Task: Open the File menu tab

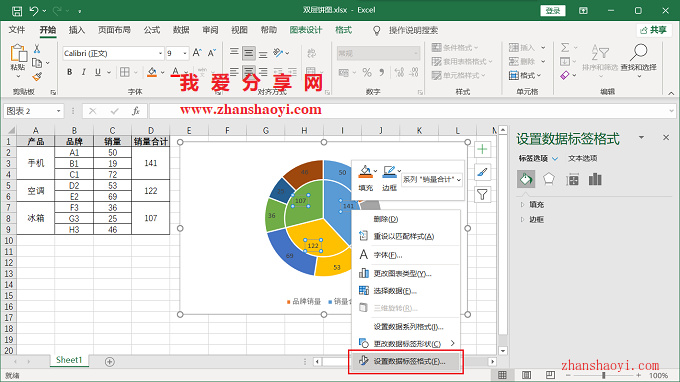Action: (17, 30)
